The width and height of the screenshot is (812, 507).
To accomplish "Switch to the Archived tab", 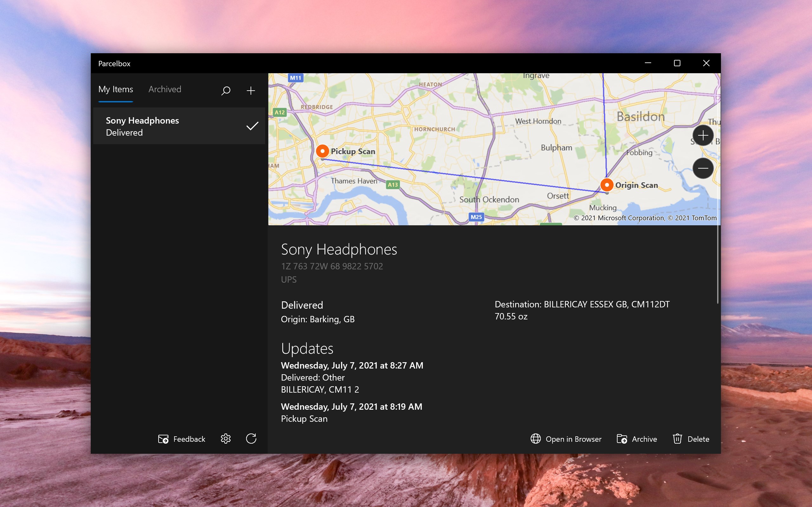I will coord(164,89).
